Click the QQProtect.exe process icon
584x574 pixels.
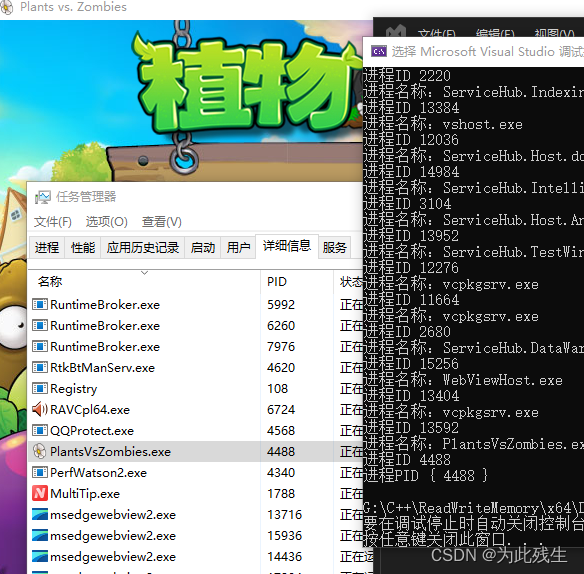click(39, 430)
